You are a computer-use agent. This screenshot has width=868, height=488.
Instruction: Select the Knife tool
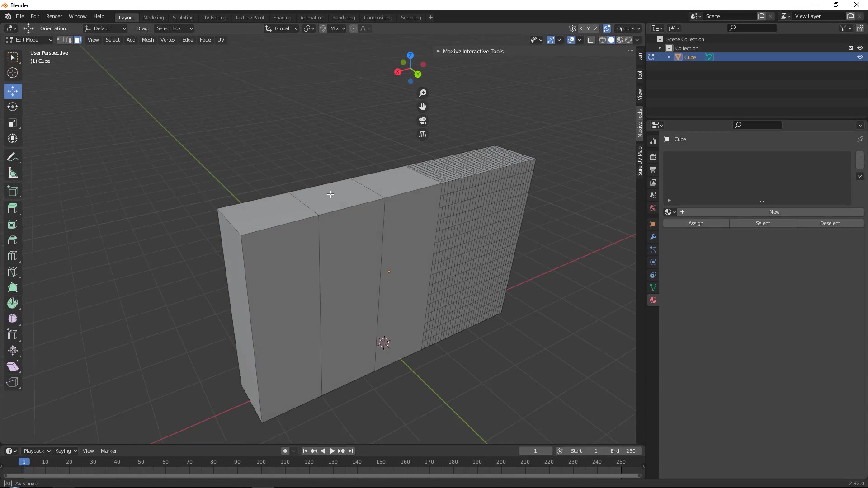point(13,272)
